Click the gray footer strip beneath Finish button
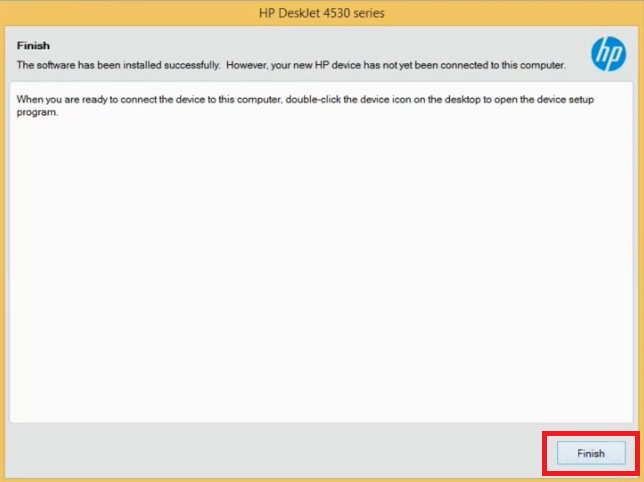644x482 pixels. 590,472
